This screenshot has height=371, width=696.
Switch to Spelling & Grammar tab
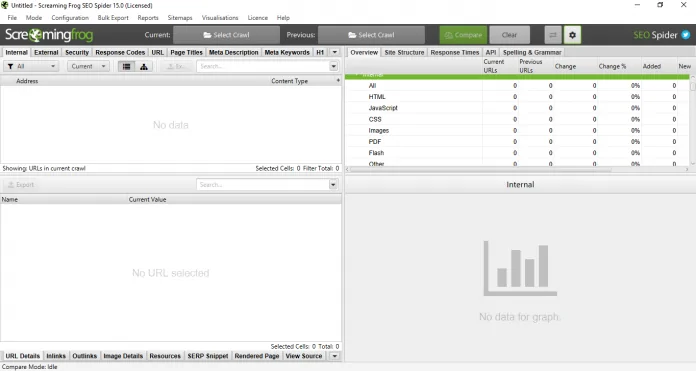point(532,52)
